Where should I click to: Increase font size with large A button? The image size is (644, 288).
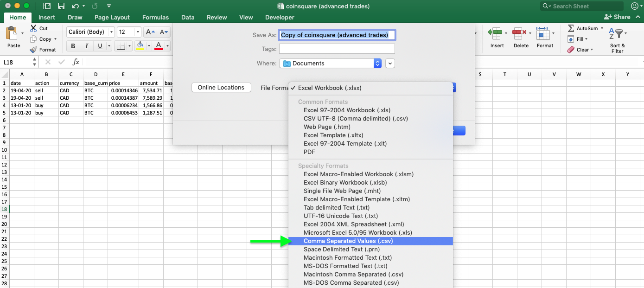(150, 32)
